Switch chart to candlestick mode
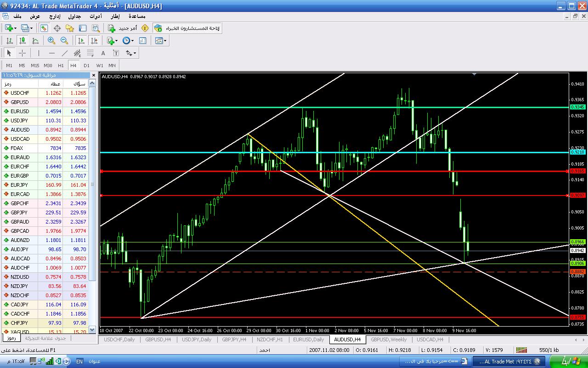 [22, 40]
